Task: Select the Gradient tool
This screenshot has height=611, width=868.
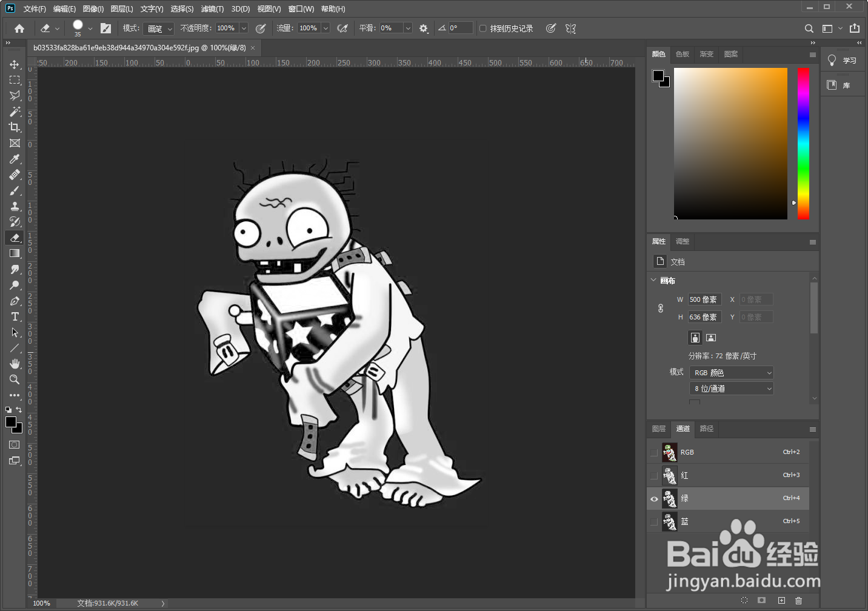Action: [15, 253]
